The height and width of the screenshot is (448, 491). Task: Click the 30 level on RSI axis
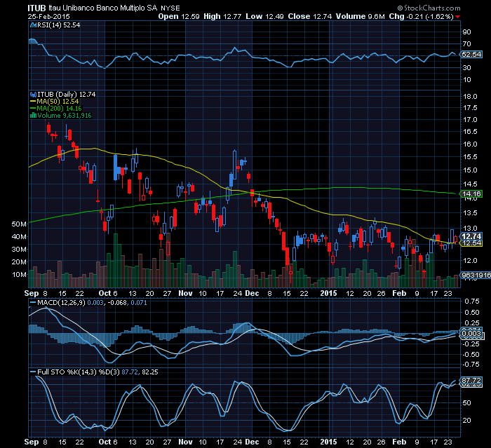pyautogui.click(x=466, y=67)
